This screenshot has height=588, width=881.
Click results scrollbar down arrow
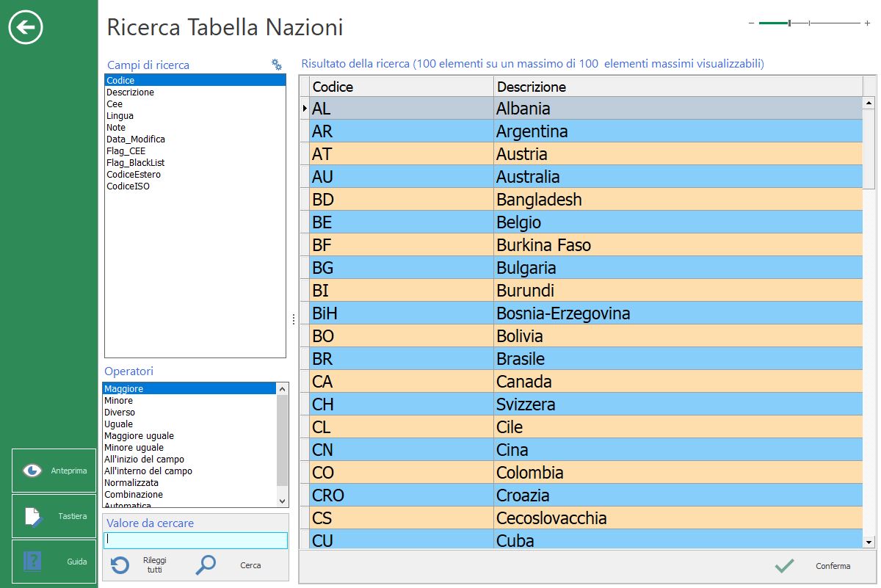coord(869,542)
